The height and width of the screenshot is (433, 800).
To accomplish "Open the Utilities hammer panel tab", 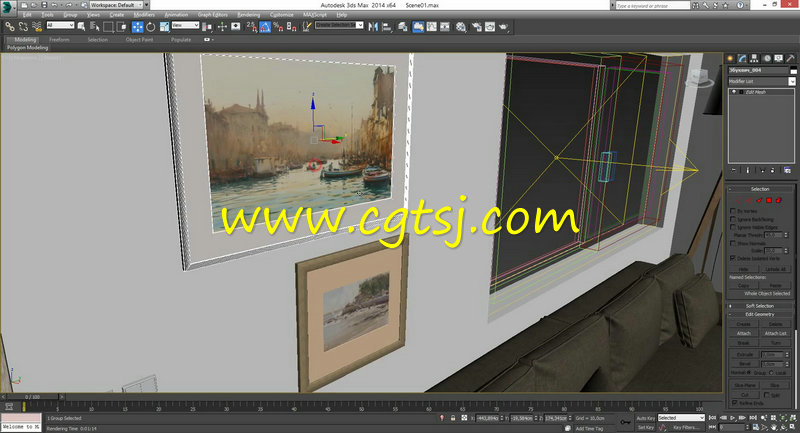I will [x=790, y=59].
